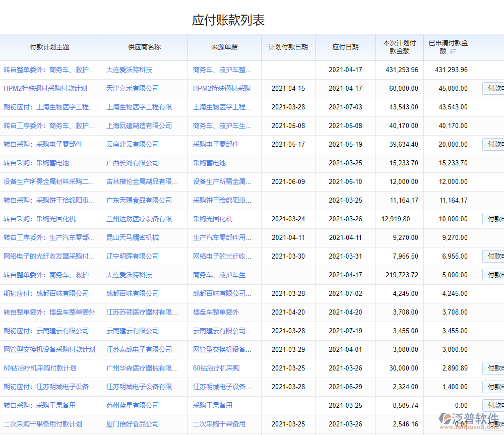Open supplier link 天津嘉禾有限公司
The image size is (504, 435).
click(133, 88)
